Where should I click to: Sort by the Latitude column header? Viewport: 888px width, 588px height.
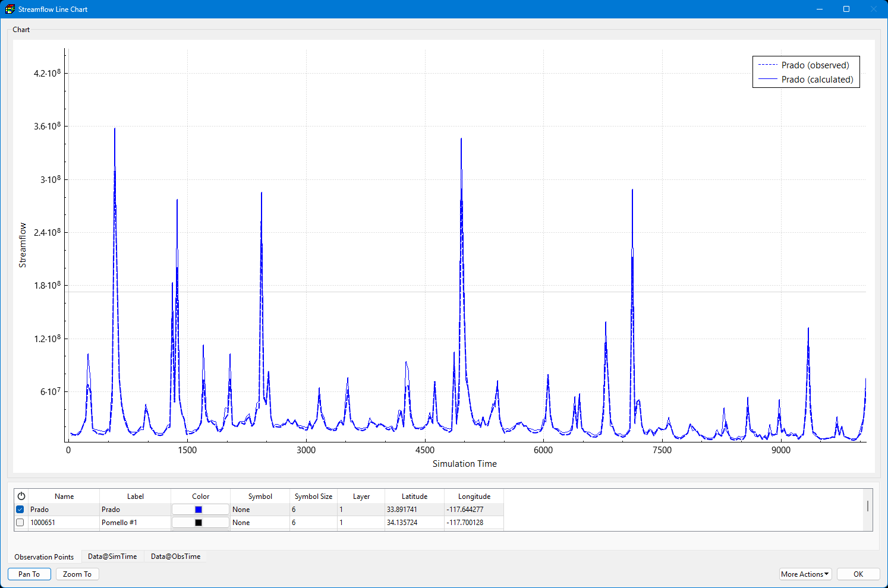(415, 497)
